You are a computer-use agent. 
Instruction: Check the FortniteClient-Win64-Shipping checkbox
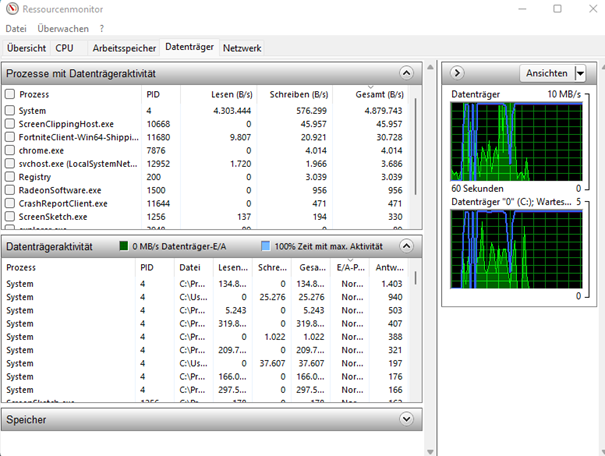10,137
